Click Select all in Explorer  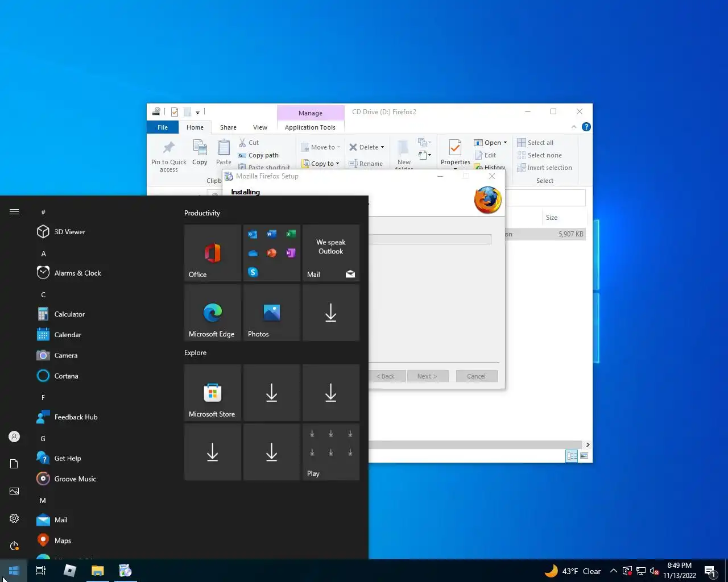535,143
